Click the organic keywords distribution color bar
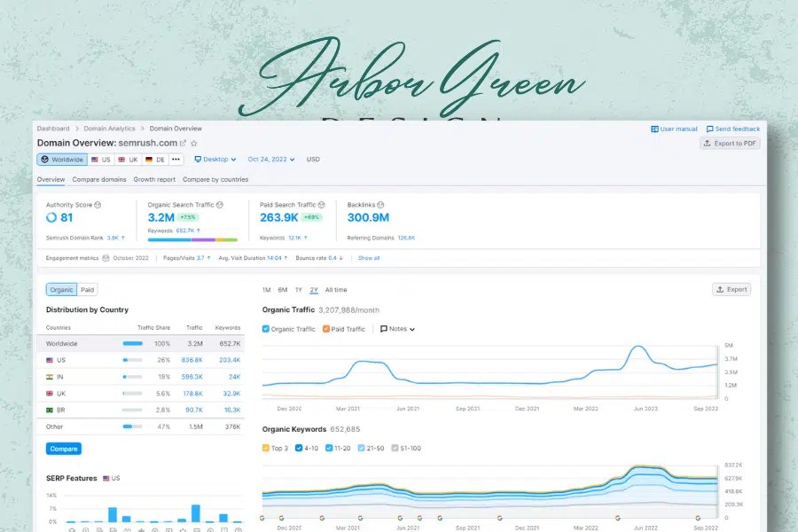The height and width of the screenshot is (532, 798). (x=192, y=239)
